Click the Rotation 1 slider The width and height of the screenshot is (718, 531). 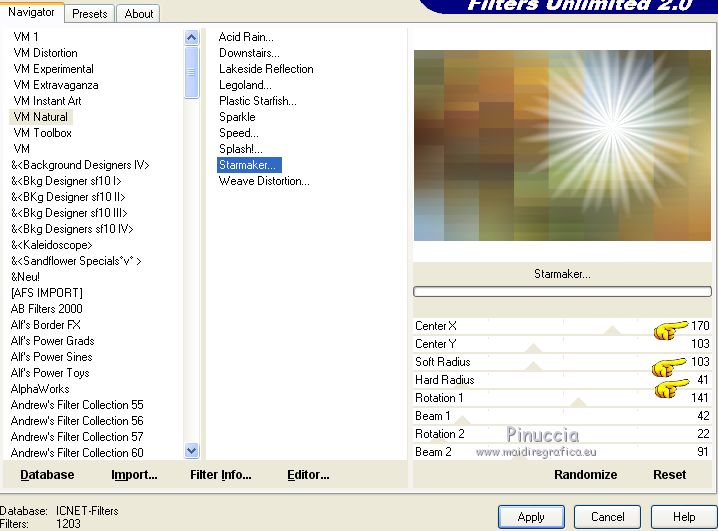[x=562, y=398]
